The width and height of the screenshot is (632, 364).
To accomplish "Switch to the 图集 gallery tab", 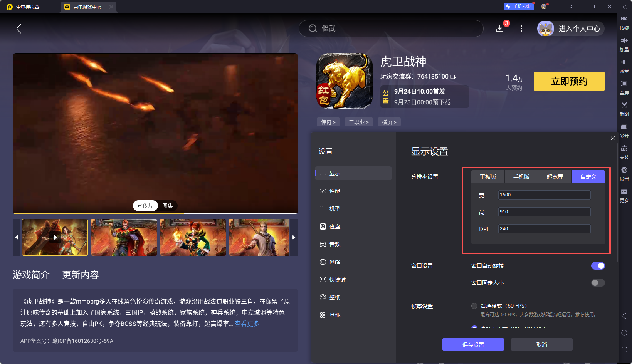I will tap(167, 205).
